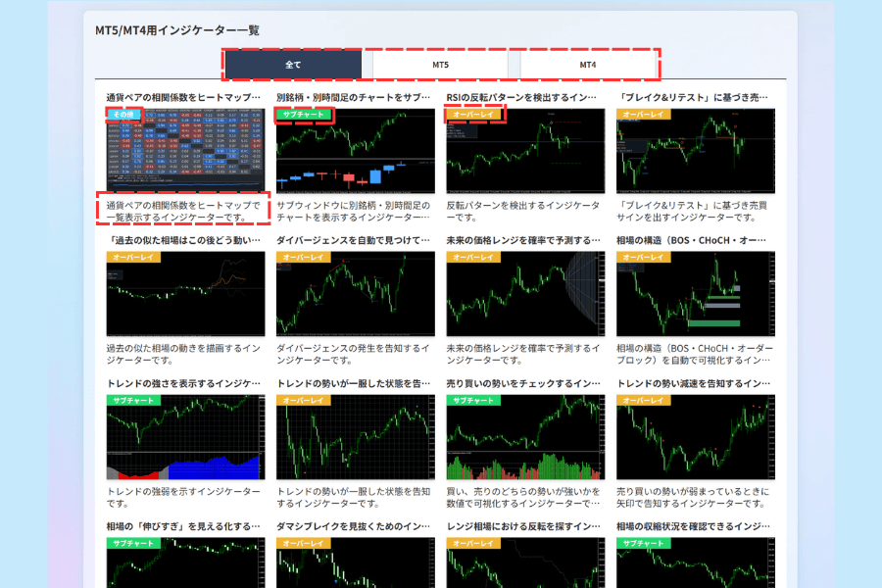
Task: Click the その他 category badge
Action: point(123,115)
